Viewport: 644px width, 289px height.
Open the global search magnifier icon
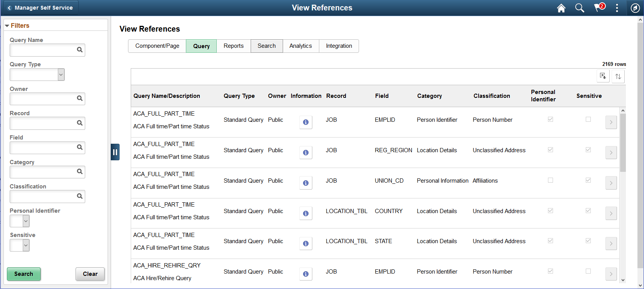(580, 8)
